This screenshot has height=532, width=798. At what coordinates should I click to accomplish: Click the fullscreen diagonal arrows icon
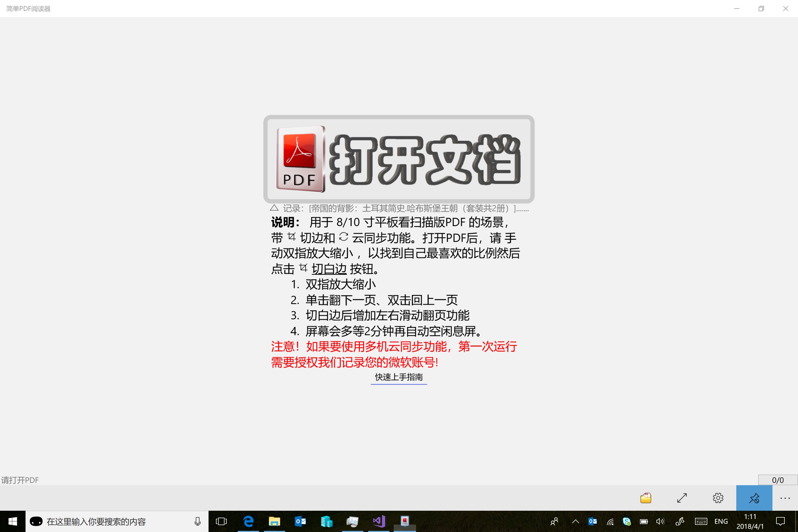pyautogui.click(x=682, y=498)
